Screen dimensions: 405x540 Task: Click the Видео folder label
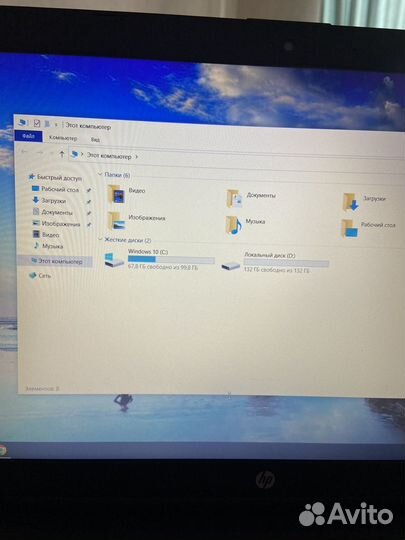pos(137,190)
